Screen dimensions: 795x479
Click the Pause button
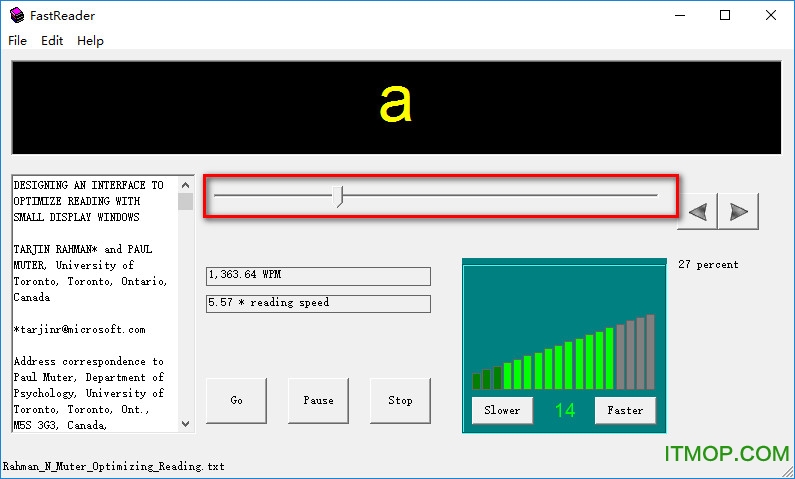point(318,401)
